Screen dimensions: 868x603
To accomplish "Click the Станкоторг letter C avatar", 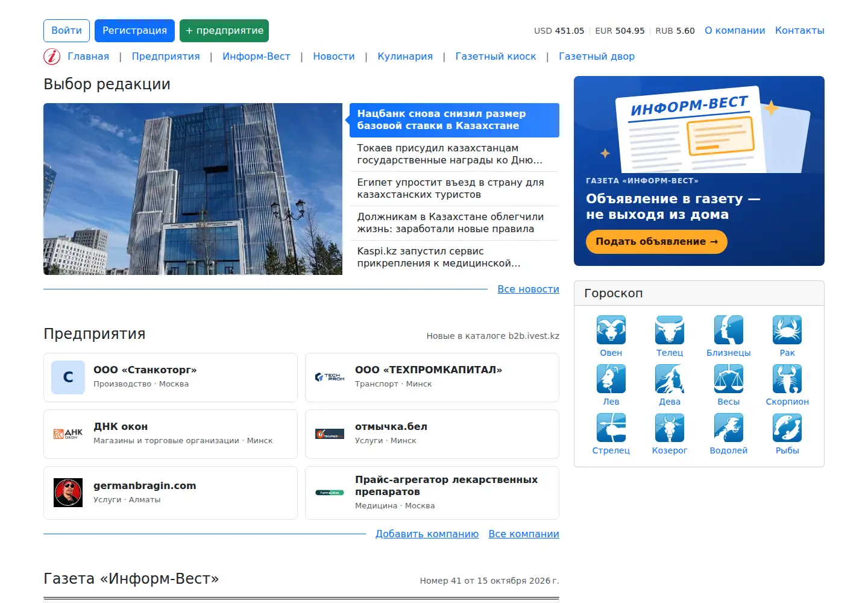I will (x=68, y=377).
